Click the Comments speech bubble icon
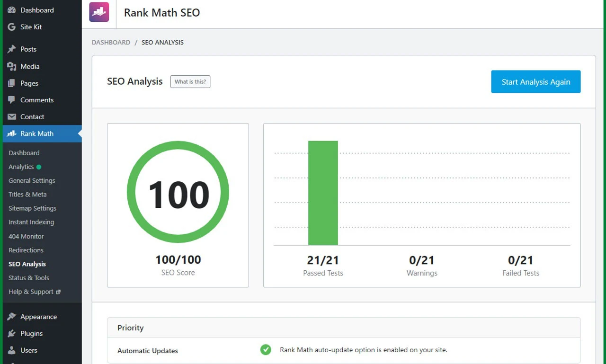606x364 pixels. (12, 100)
